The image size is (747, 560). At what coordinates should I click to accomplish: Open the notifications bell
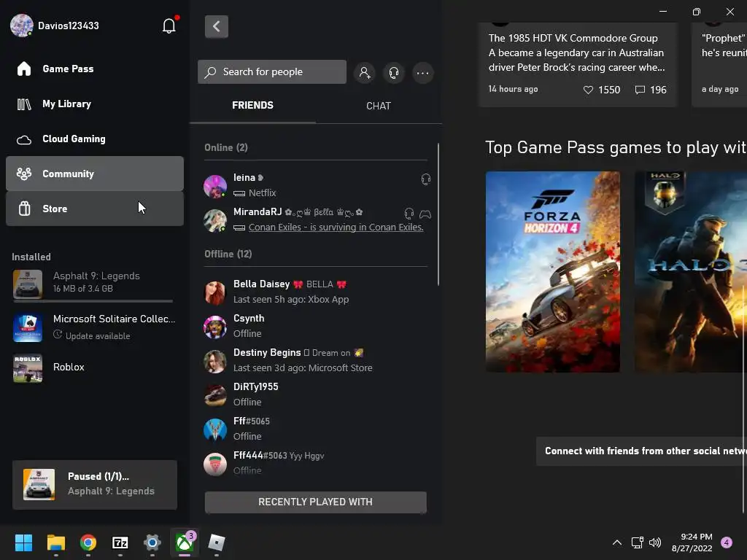tap(169, 26)
